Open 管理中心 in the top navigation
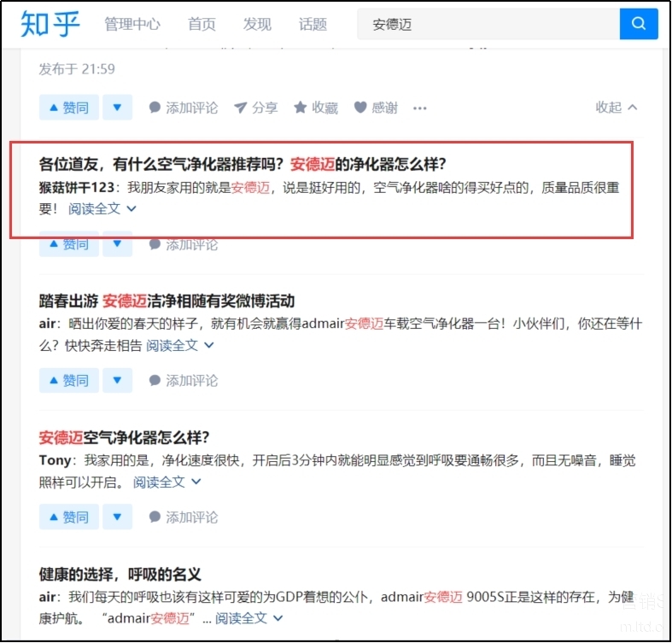Image resolution: width=672 pixels, height=643 pixels. point(132,24)
